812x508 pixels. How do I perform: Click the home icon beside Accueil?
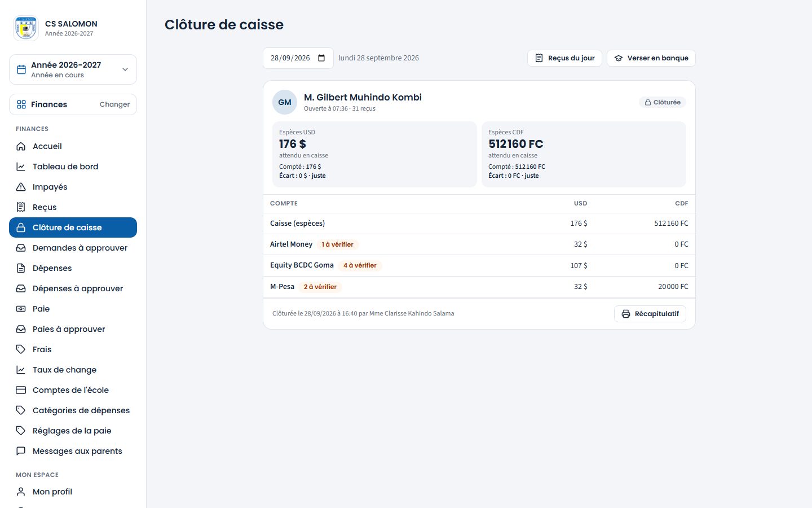coord(21,146)
